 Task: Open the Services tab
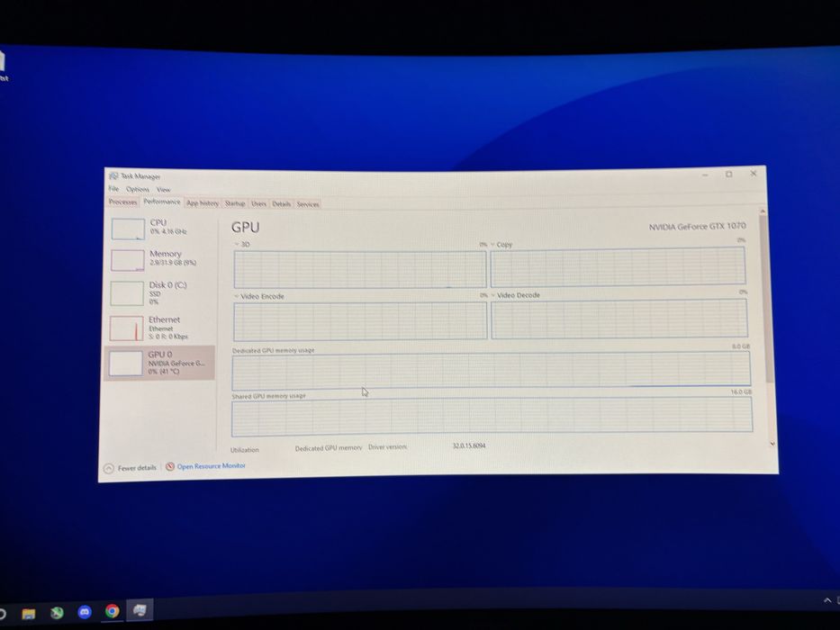pos(308,204)
